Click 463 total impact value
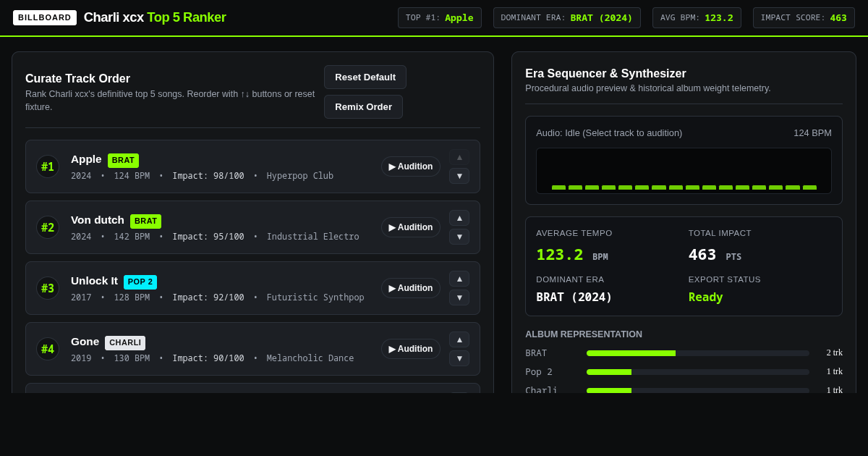 tap(702, 255)
